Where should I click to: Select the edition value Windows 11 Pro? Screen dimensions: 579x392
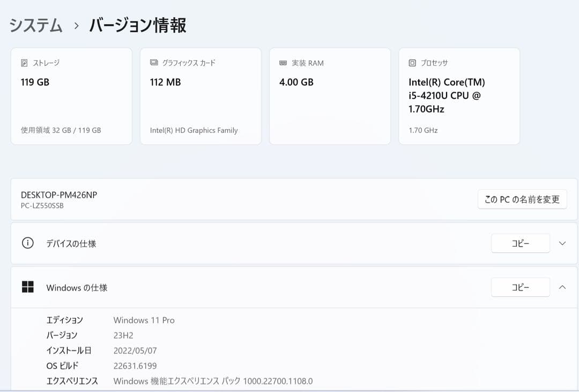point(144,320)
